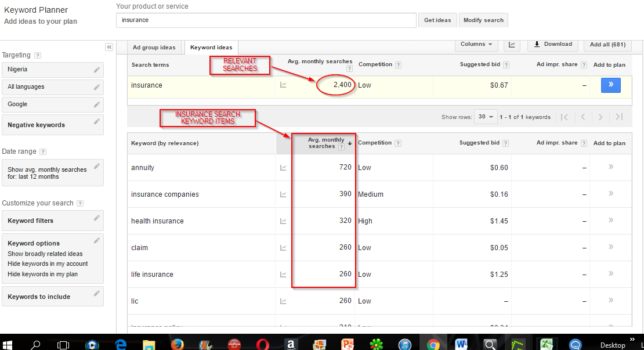Switch to the Ad group ideas tab
Screen dimensions: 644x350
(x=154, y=48)
